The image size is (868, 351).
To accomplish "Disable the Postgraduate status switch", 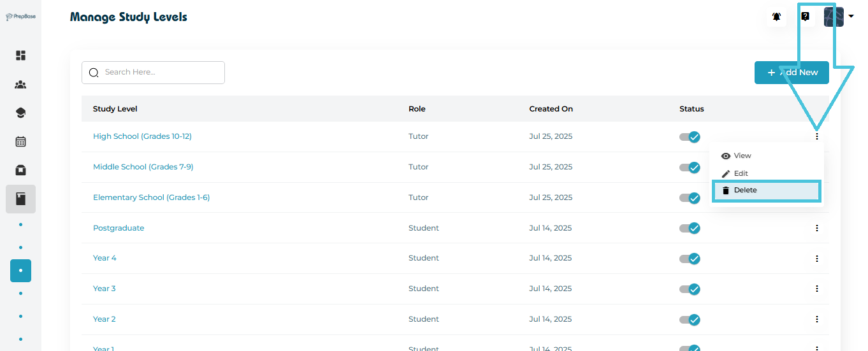I will (690, 228).
